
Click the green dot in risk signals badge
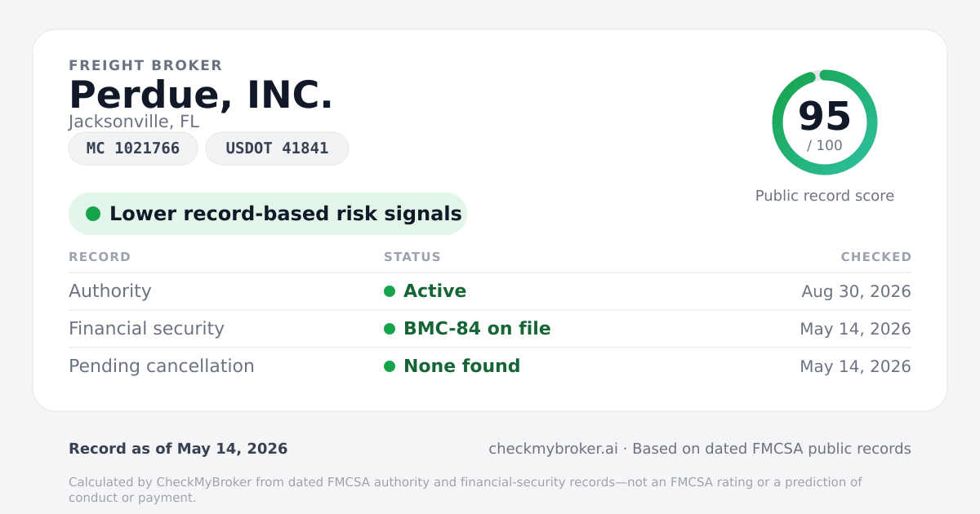click(93, 214)
